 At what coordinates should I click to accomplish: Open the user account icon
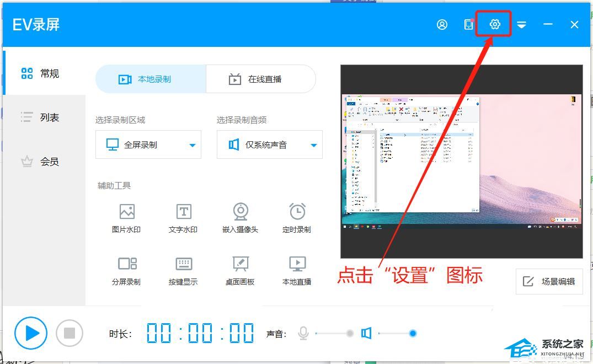[442, 25]
